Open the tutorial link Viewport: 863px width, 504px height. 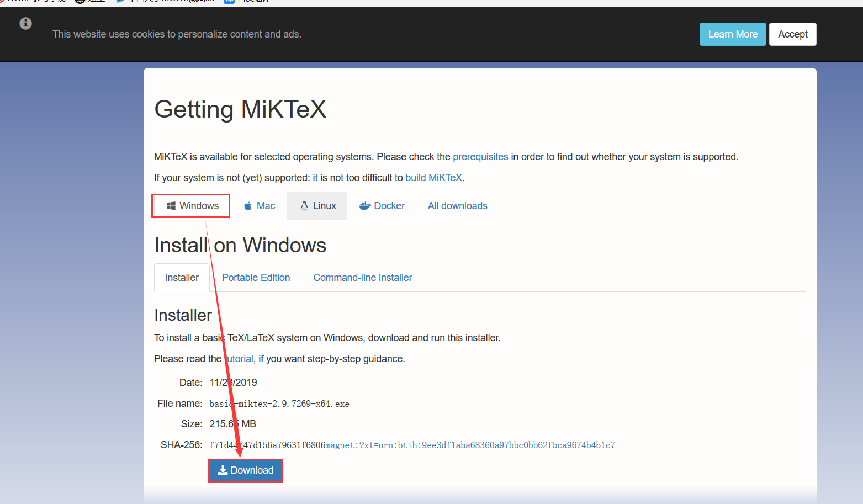pyautogui.click(x=240, y=358)
